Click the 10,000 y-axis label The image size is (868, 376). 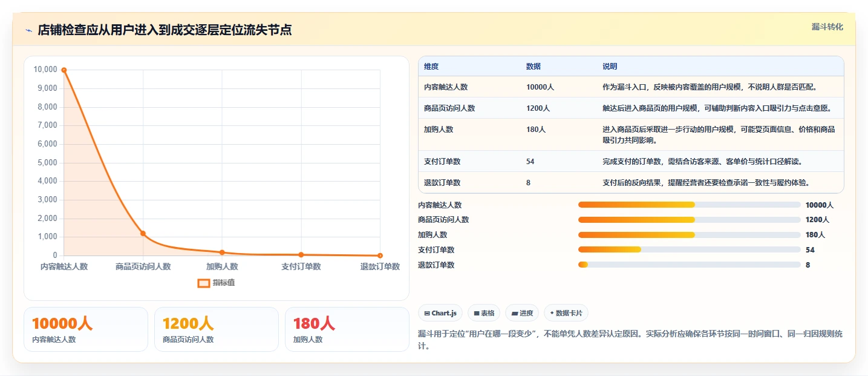tap(45, 70)
